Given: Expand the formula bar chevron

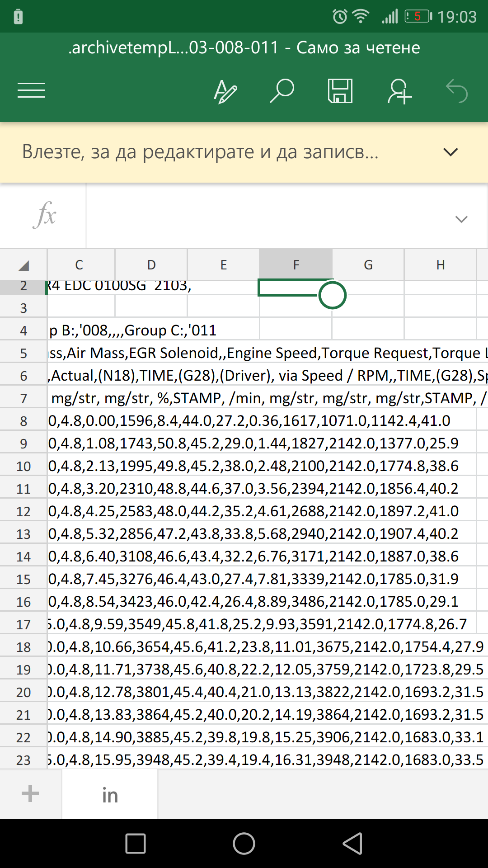Looking at the screenshot, I should tap(461, 219).
